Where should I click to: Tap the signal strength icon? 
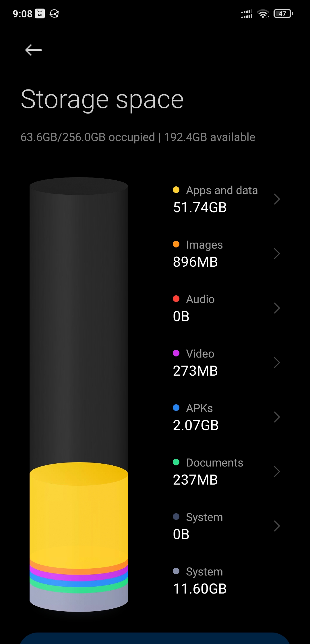click(246, 14)
